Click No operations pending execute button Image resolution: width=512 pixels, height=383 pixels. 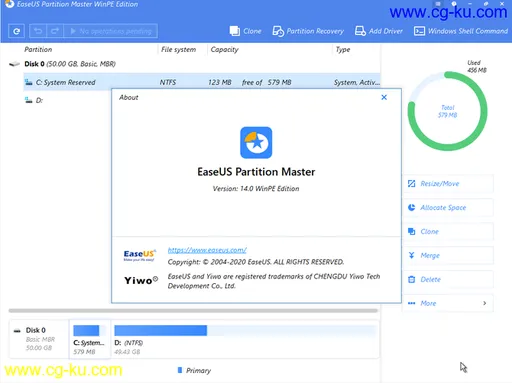click(111, 31)
